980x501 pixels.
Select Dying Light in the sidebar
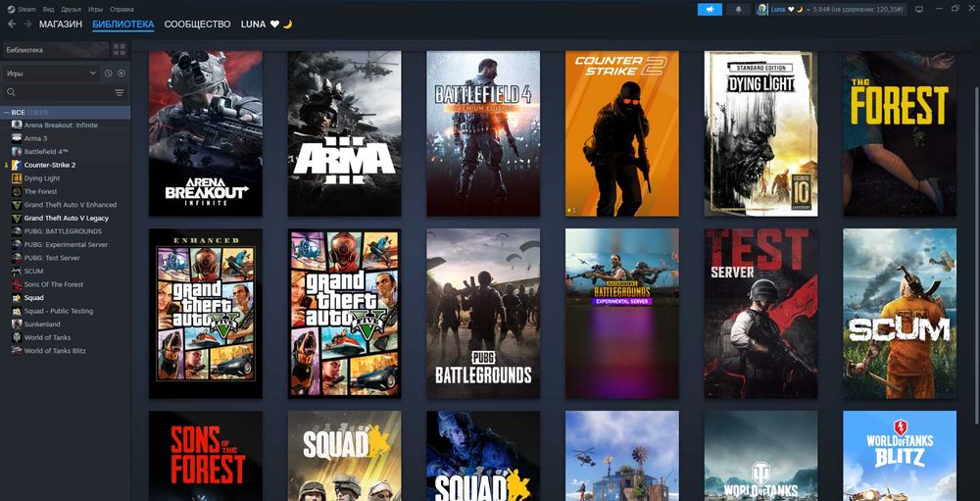[x=42, y=178]
